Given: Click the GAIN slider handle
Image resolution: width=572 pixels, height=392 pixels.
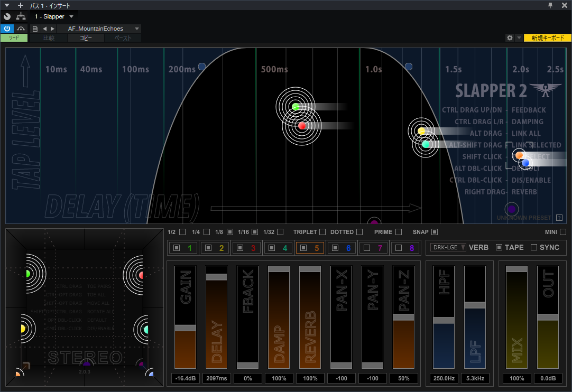Looking at the screenshot, I should [186, 328].
